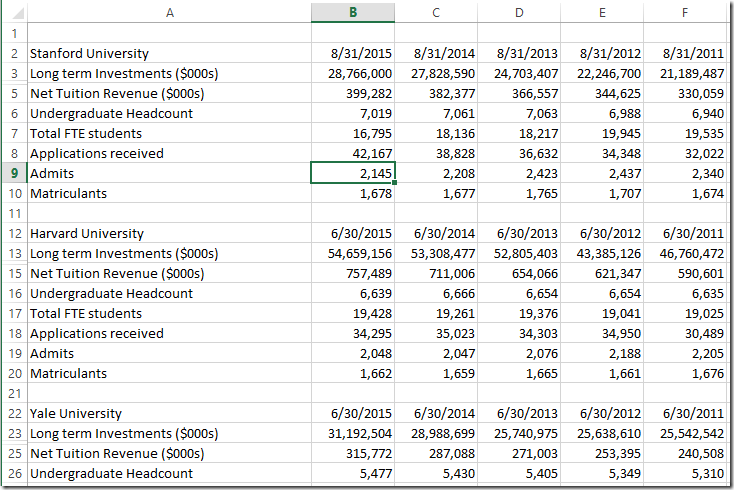Select cell with 28,766,000
This screenshot has height=490, width=734.
pyautogui.click(x=353, y=73)
